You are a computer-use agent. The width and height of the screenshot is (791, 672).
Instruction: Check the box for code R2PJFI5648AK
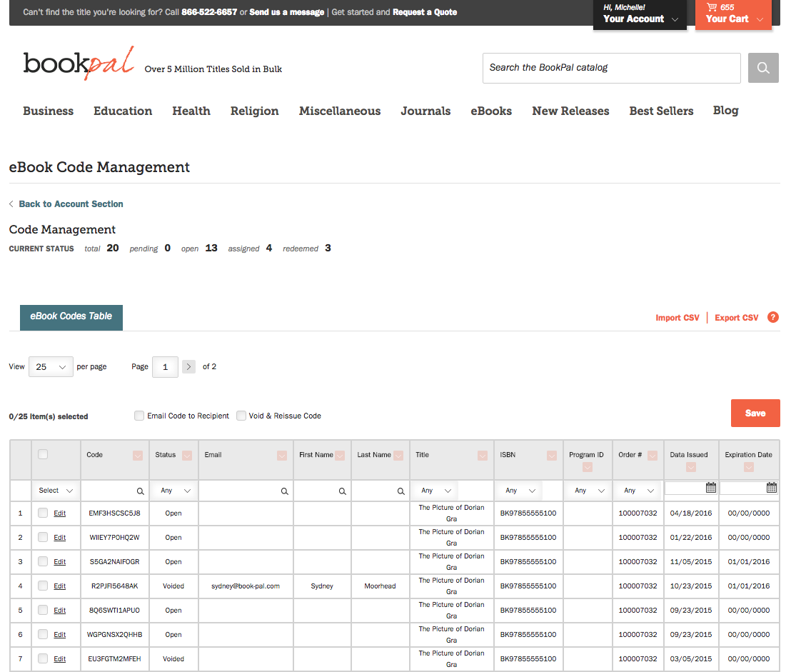[43, 585]
